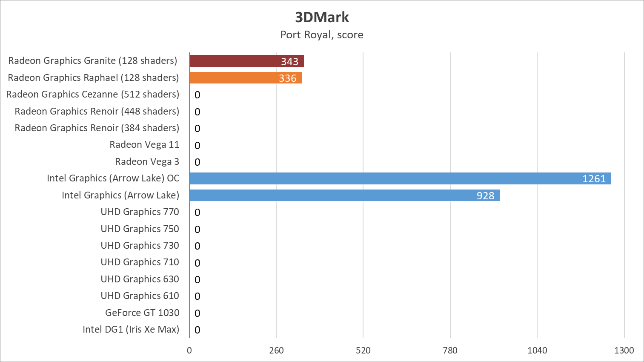Image resolution: width=644 pixels, height=362 pixels.
Task: Click the 1300 tick on horizontal axis
Action: (x=624, y=351)
